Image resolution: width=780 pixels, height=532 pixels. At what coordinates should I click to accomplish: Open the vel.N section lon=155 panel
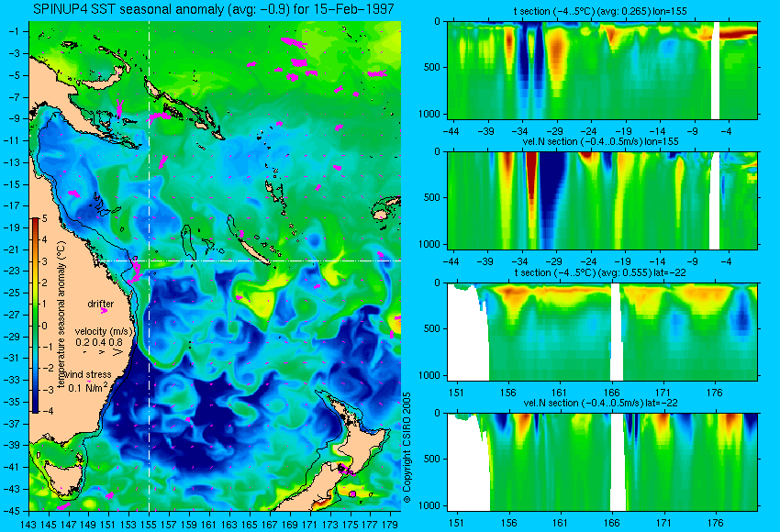602,200
